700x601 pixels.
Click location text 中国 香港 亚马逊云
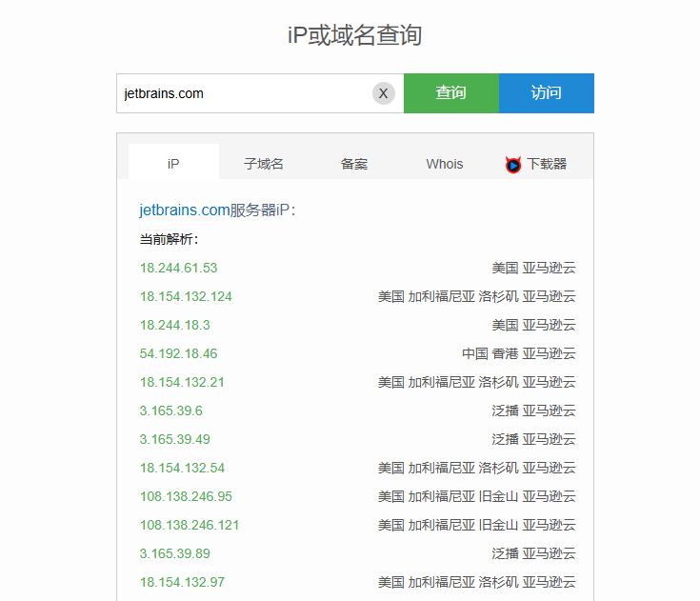[x=519, y=353]
